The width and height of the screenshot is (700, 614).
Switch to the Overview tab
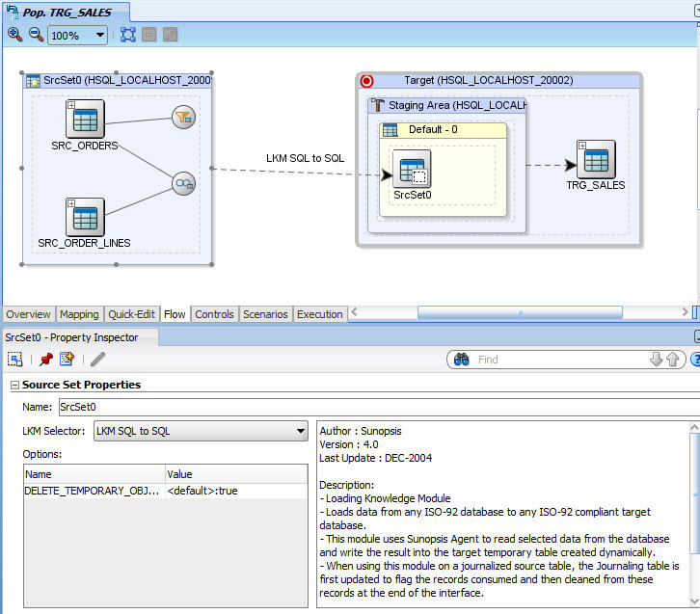coord(28,314)
